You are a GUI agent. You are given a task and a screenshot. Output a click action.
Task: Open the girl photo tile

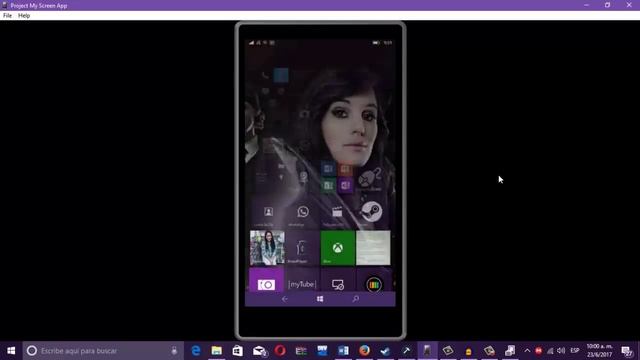[x=267, y=248]
